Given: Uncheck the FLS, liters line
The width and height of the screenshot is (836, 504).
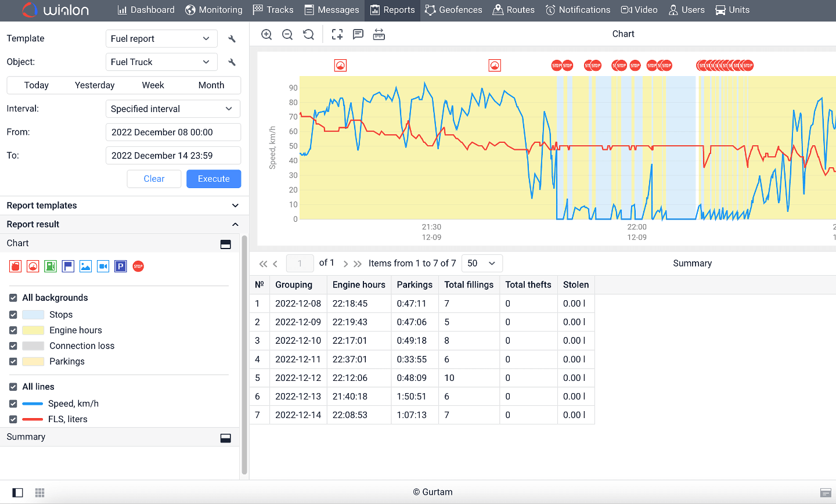Looking at the screenshot, I should [x=13, y=419].
